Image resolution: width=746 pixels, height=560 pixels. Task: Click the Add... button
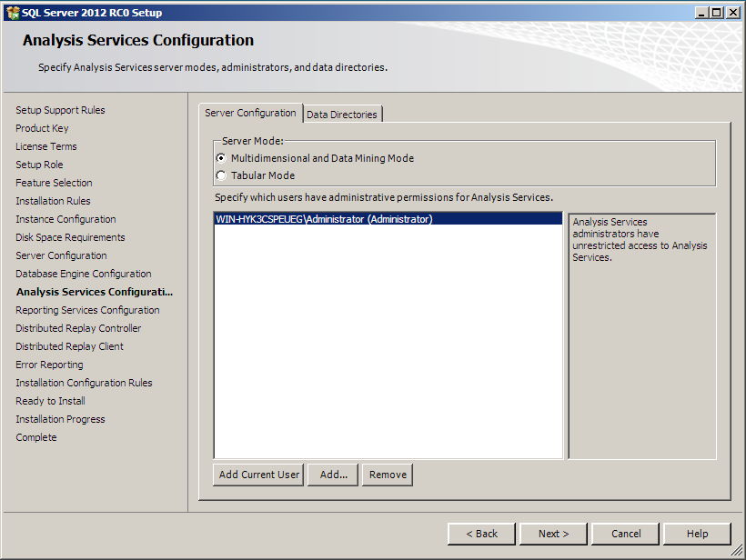(x=333, y=475)
